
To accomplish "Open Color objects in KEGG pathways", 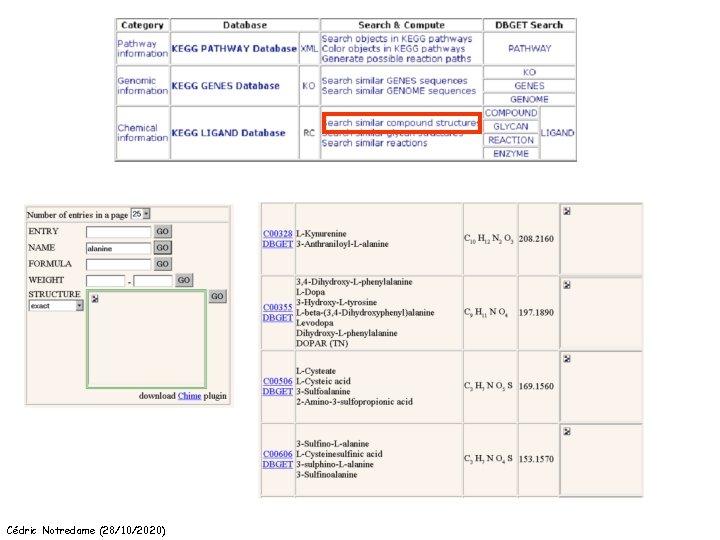I will (x=393, y=49).
